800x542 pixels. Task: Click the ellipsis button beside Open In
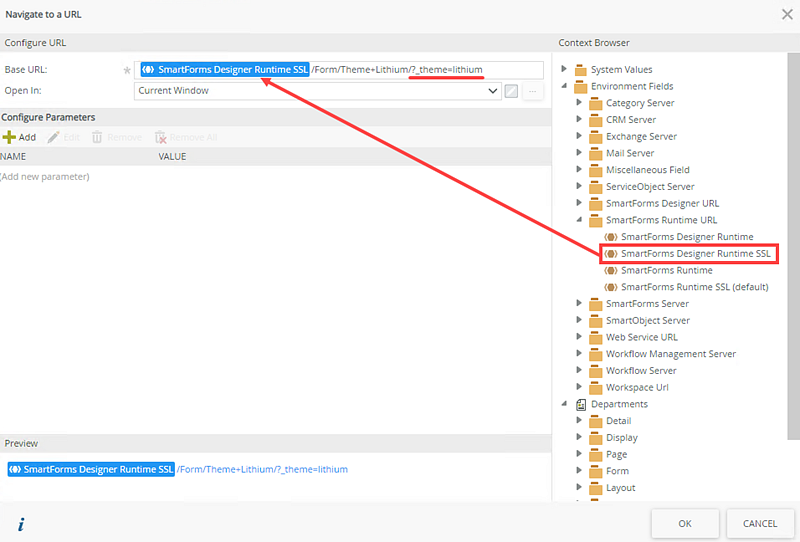(x=533, y=91)
